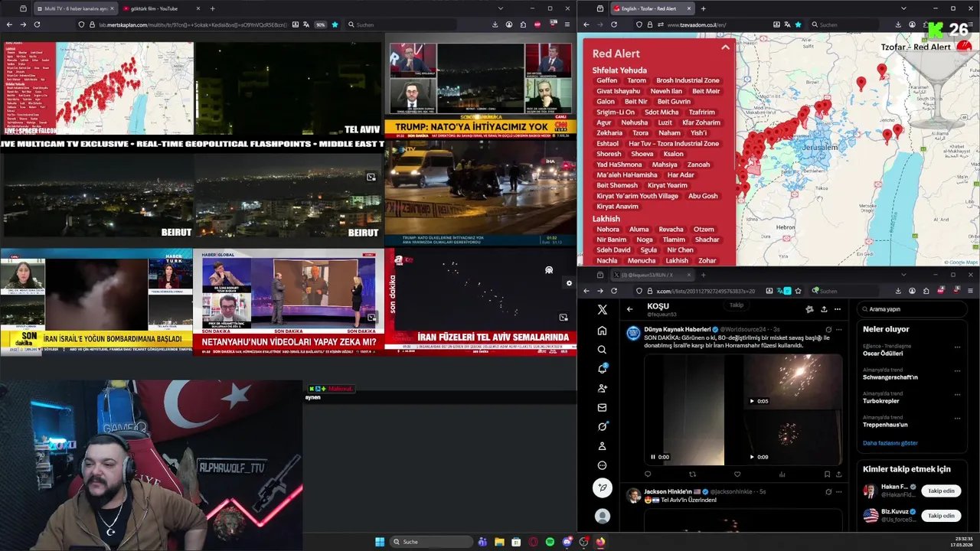Reload the Multi TV page

[37, 24]
